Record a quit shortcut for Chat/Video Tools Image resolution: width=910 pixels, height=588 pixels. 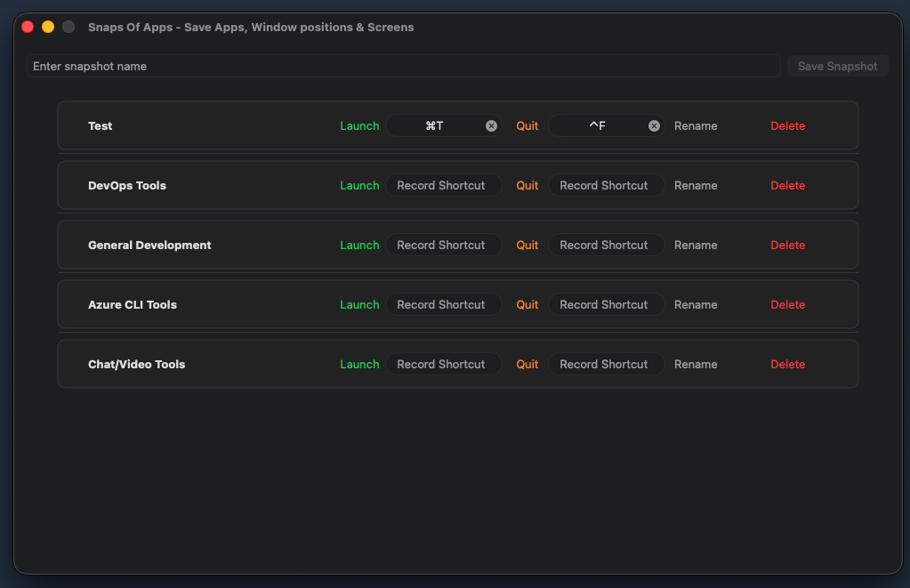click(x=606, y=364)
